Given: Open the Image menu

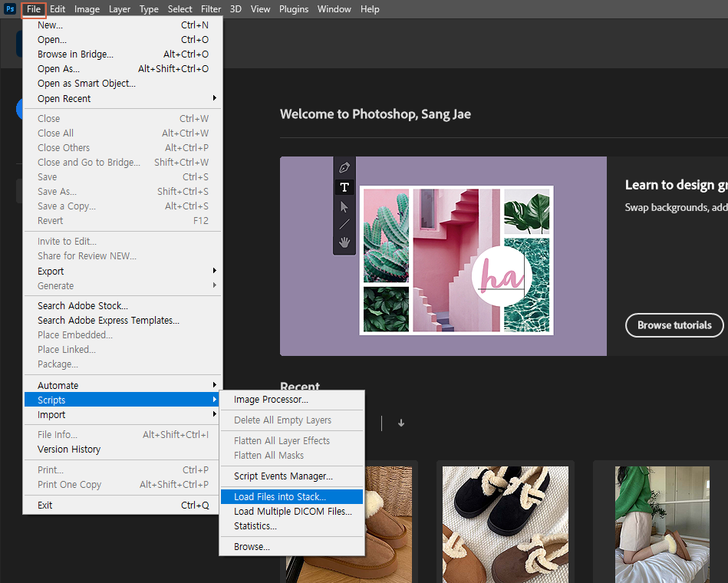Looking at the screenshot, I should pos(87,8).
